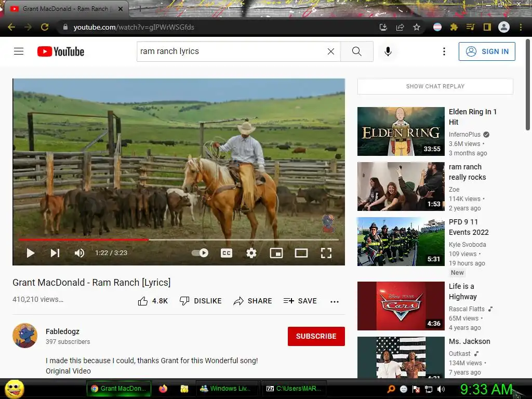Open the Ms. Jackson video title

(469, 341)
